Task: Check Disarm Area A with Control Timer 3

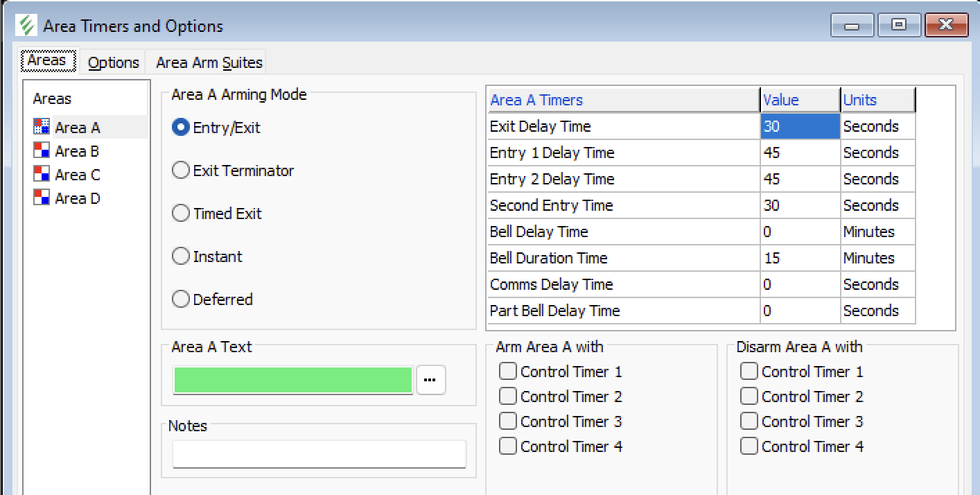Action: [x=749, y=422]
